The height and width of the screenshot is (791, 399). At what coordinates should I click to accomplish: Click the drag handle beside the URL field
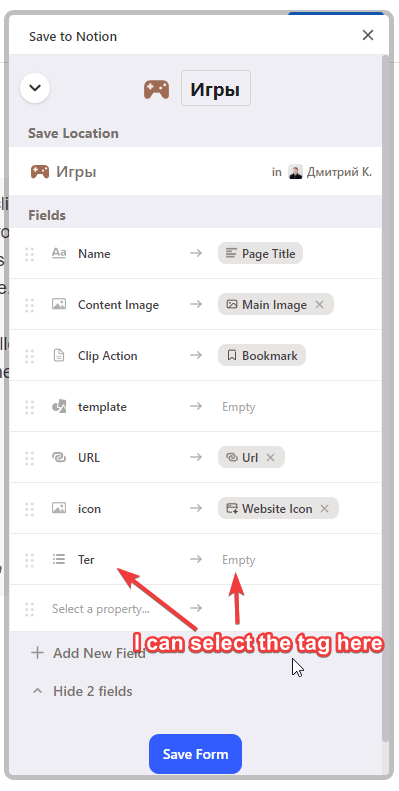[x=30, y=458]
